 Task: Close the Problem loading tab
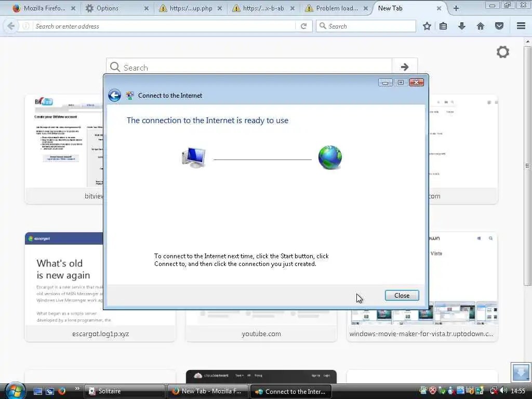tap(366, 8)
